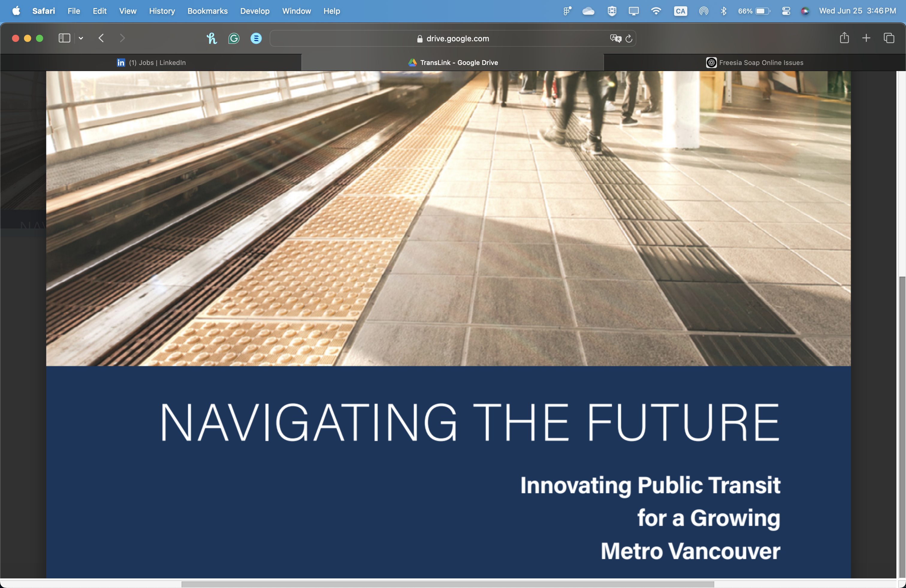Screen dimensions: 906x588
Task: Open the first leftmost menu bar status icon
Action: point(567,11)
